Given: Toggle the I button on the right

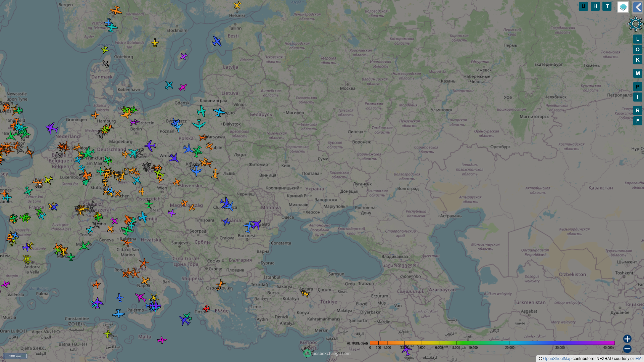Looking at the screenshot, I should pos(638,97).
